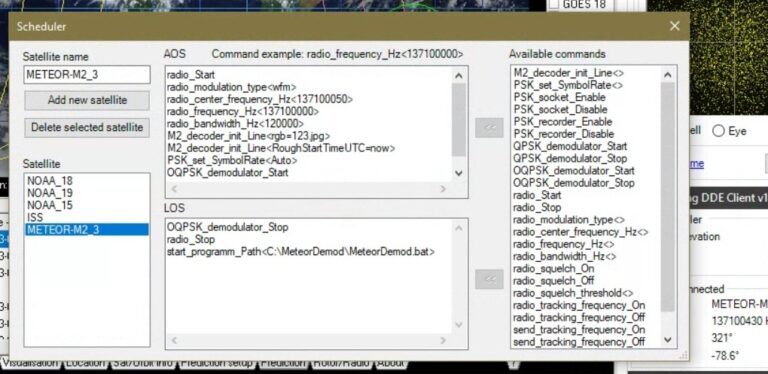Select METEOR-M2_3 in the Satellite list
768x374 pixels.
click(87, 230)
